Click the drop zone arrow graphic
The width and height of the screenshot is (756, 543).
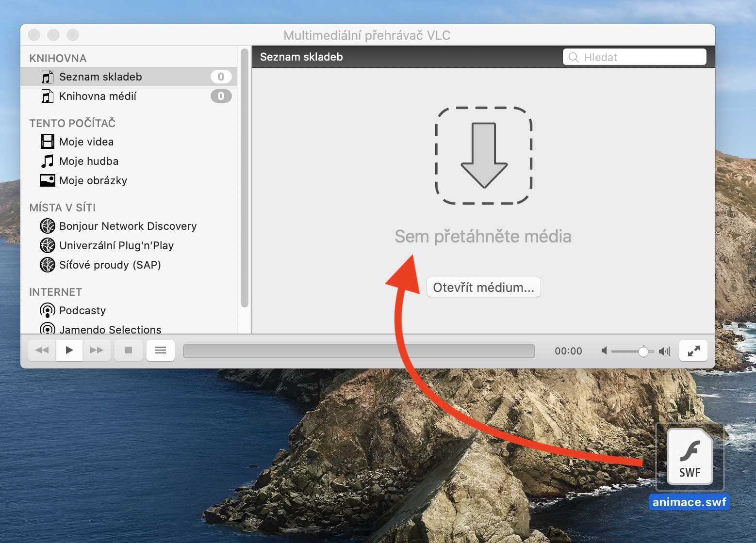pyautogui.click(x=484, y=155)
